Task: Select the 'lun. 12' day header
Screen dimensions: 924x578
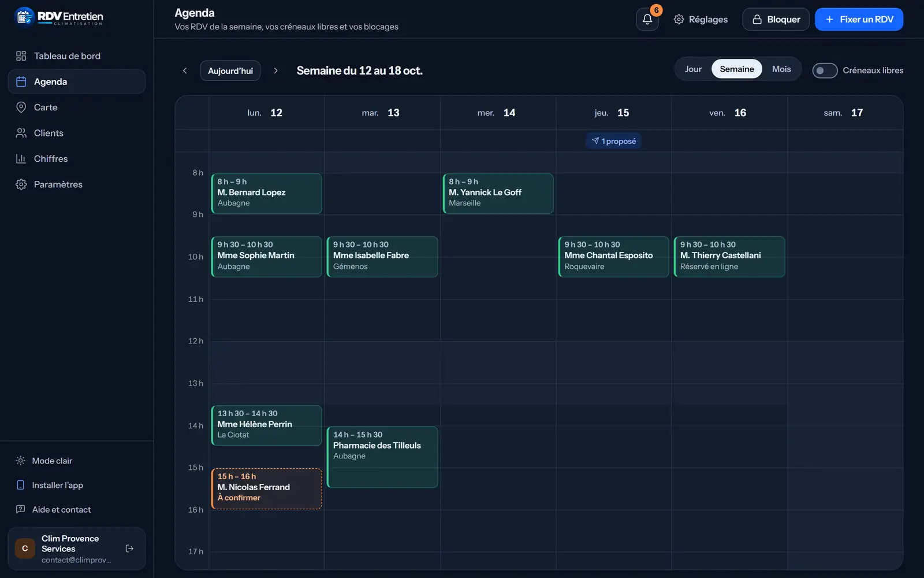Action: pos(265,113)
